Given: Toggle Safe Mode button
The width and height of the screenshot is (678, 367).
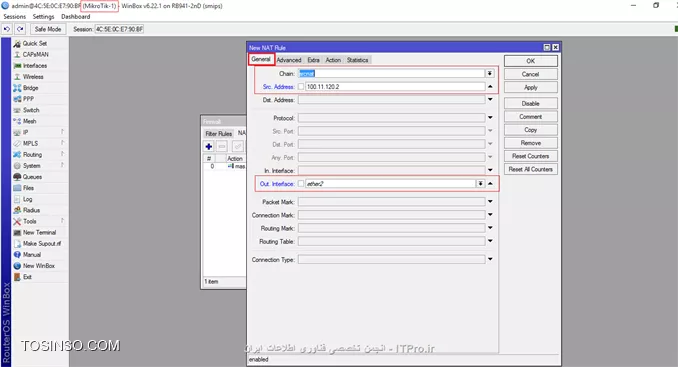Looking at the screenshot, I should [48, 29].
